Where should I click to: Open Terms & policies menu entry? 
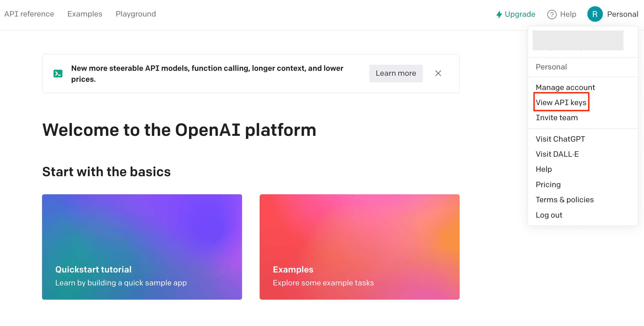(x=565, y=199)
